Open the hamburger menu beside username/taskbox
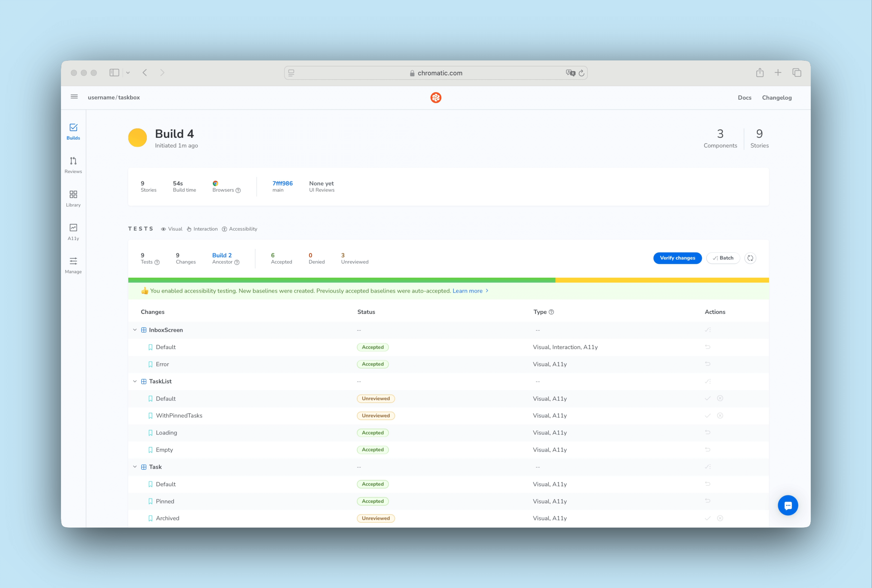Image resolution: width=872 pixels, height=588 pixels. (74, 97)
